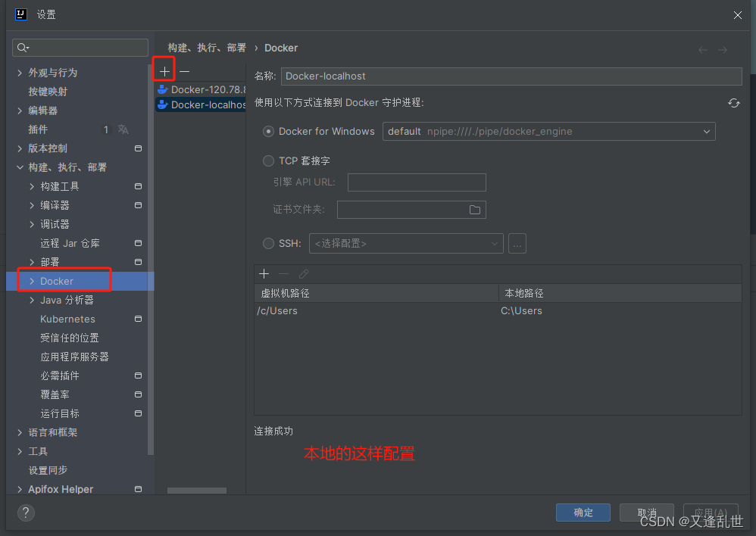This screenshot has height=536, width=756.
Task: Click the translate icon beside 插件
Action: 123,129
